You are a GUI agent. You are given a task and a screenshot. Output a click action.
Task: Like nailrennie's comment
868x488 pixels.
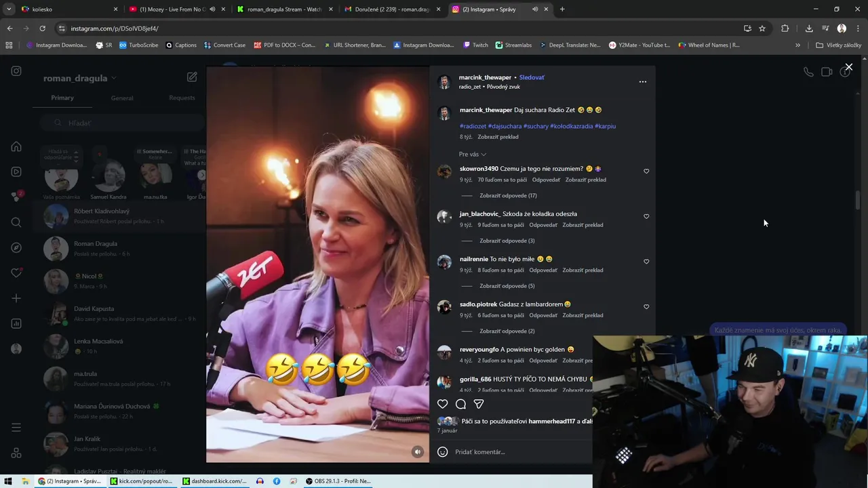(646, 262)
